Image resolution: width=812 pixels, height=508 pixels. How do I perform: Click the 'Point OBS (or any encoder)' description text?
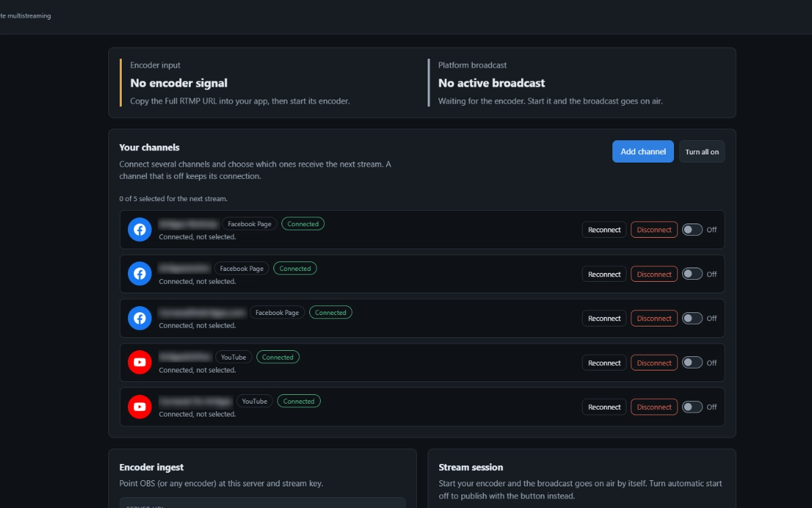(x=221, y=484)
